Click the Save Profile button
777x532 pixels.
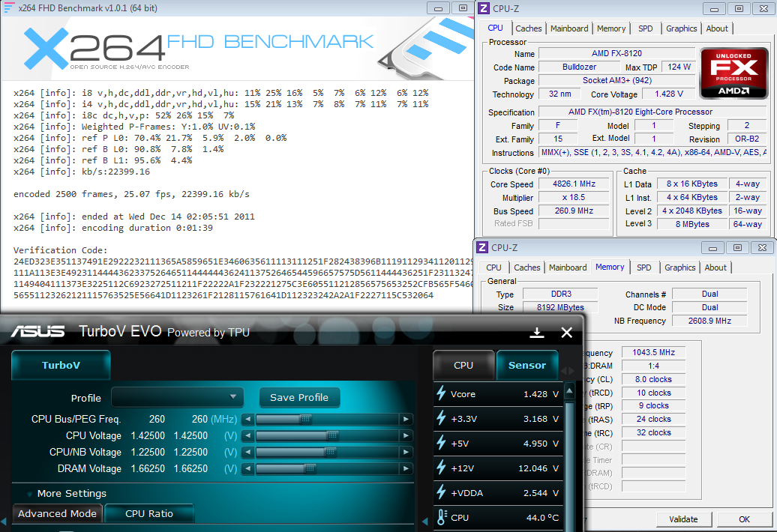[x=299, y=397]
